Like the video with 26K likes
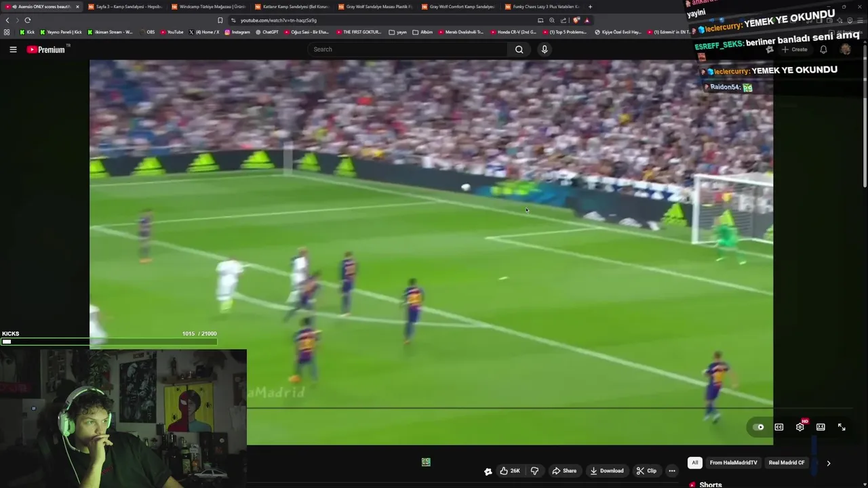The width and height of the screenshot is (868, 488). click(x=510, y=471)
